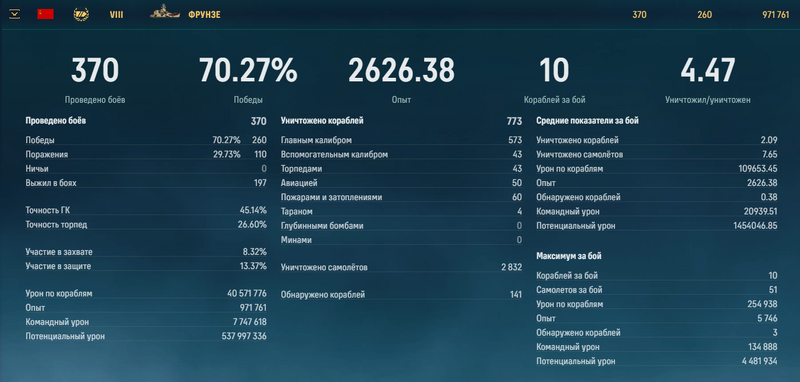This screenshot has width=800, height=382.
Task: Select the Главным калибром row label
Action: click(316, 140)
